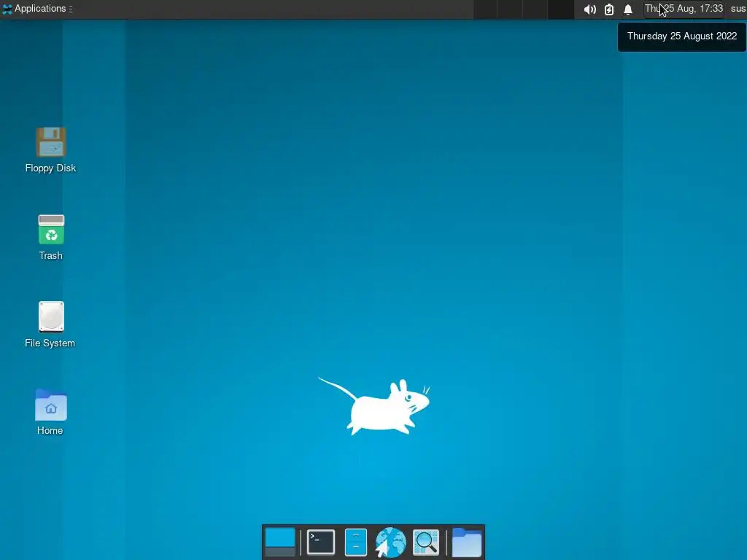This screenshot has height=560, width=747.
Task: Open the Application Finder magnifier icon
Action: pyautogui.click(x=426, y=542)
